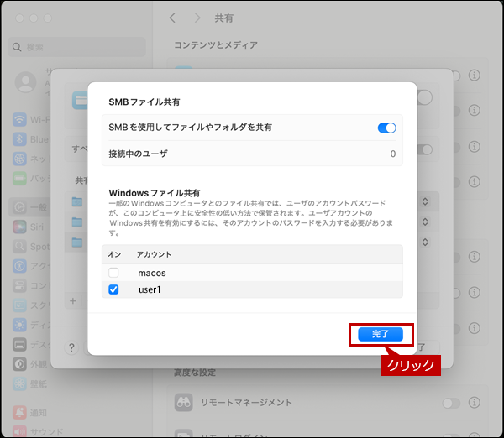Click the アカウント column header

(154, 254)
